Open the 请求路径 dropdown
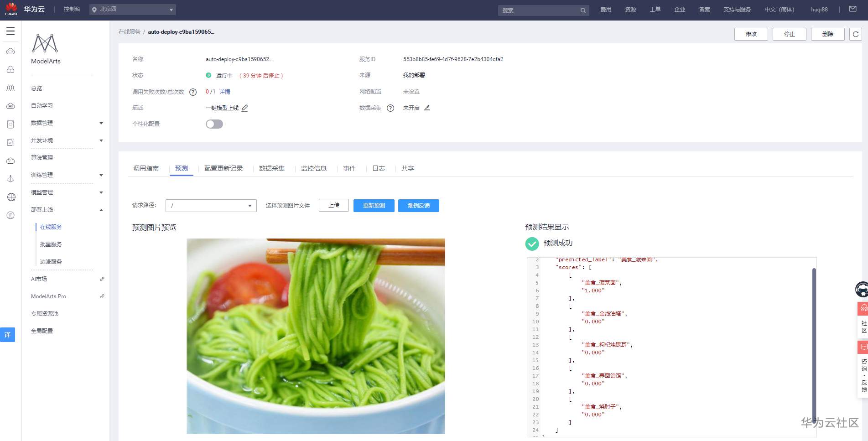Image resolution: width=868 pixels, height=441 pixels. coord(211,206)
